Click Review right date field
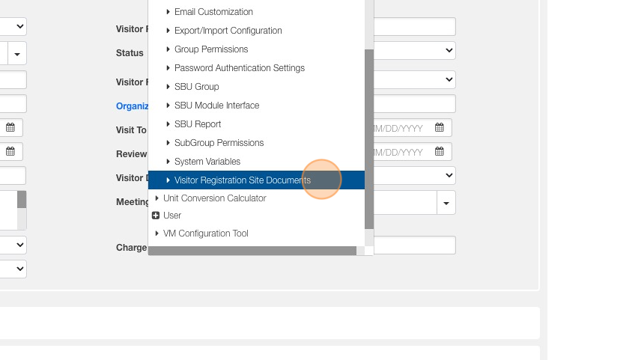This screenshot has height=360, width=644. tap(413, 152)
